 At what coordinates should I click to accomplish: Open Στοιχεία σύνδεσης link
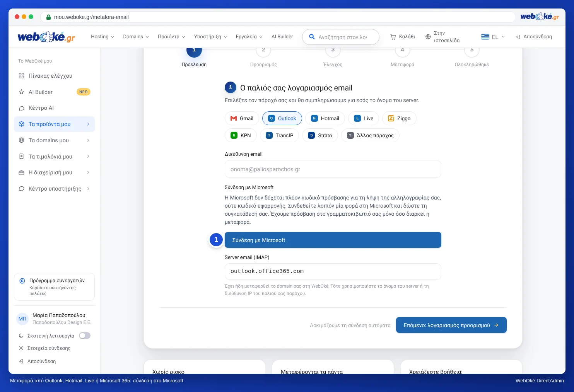tap(44, 348)
